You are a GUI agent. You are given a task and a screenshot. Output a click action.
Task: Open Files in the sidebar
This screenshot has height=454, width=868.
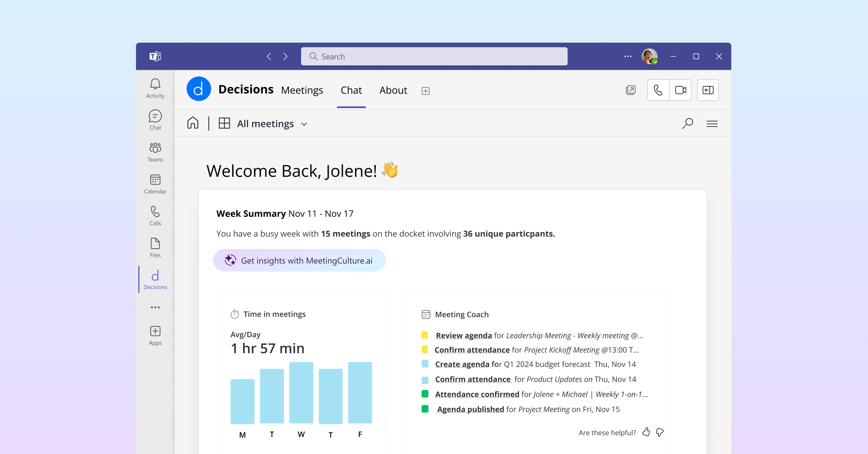[x=155, y=248]
